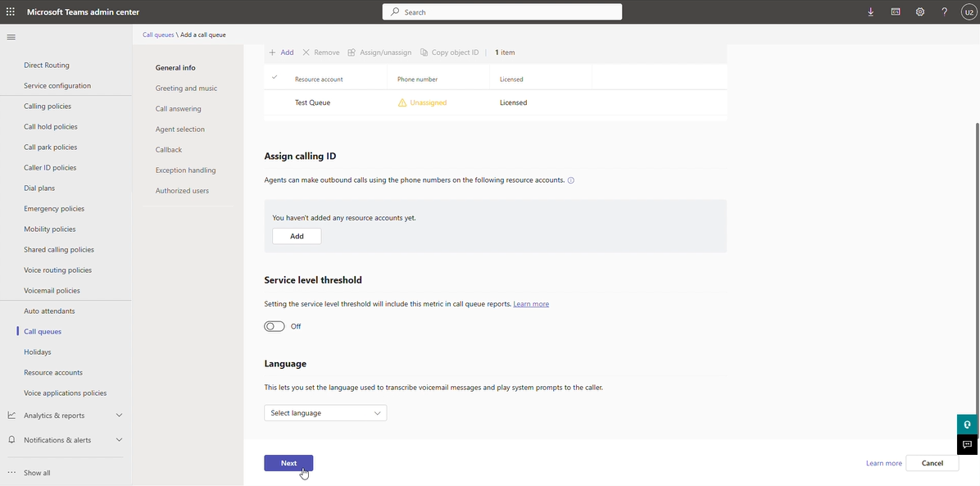This screenshot has width=980, height=486.
Task: Toggle the select-all checkmark in table header
Action: 274,77
